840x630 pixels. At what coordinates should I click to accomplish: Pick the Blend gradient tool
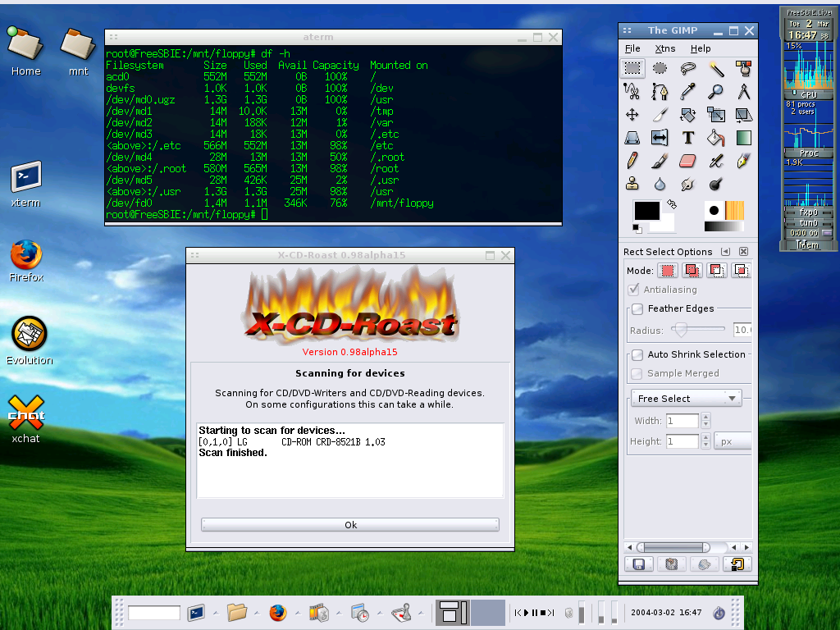pyautogui.click(x=743, y=138)
